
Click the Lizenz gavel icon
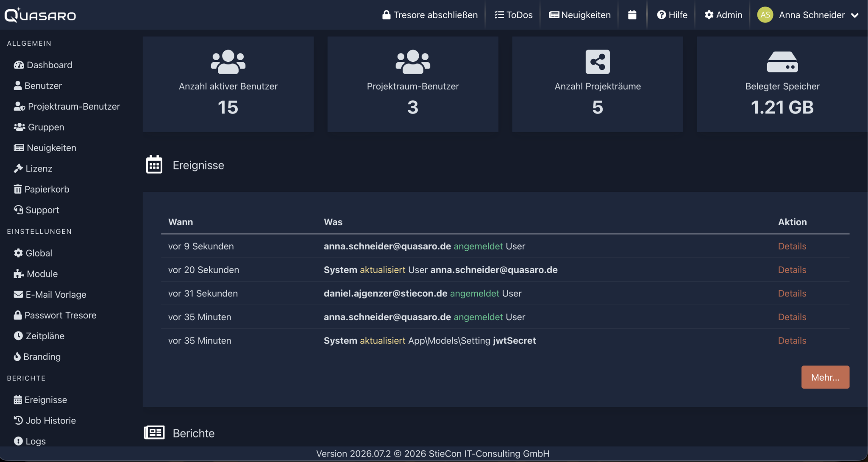18,169
